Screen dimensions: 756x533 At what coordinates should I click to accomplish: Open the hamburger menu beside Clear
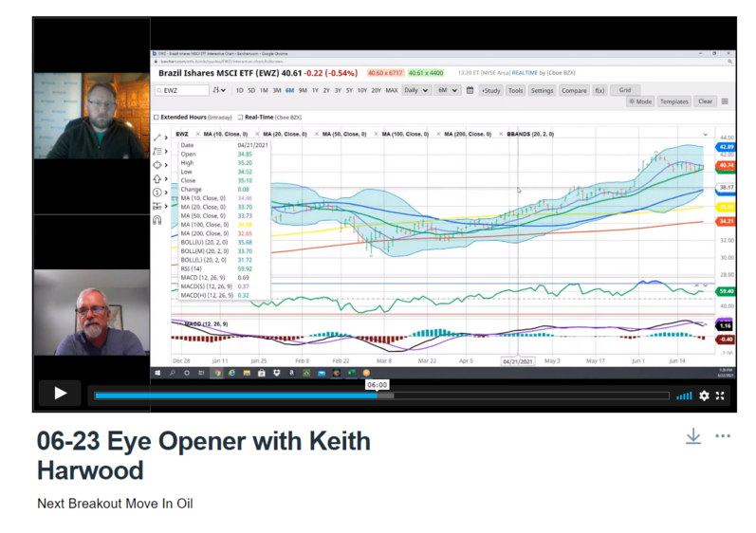725,101
